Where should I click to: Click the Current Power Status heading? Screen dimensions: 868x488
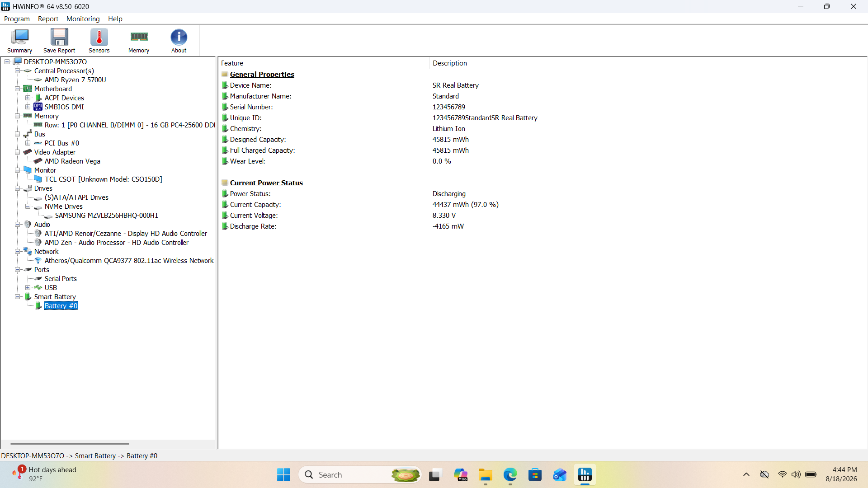266,183
